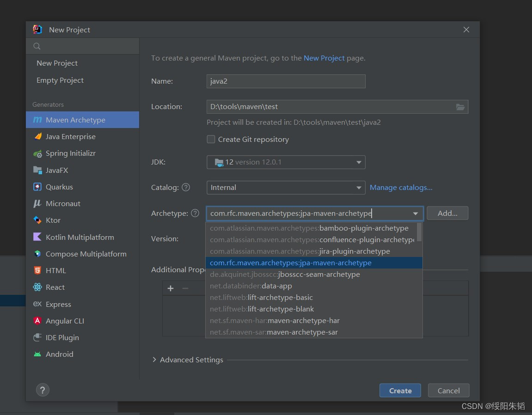Choose jbosscc-seam-archetype from the list

314,274
